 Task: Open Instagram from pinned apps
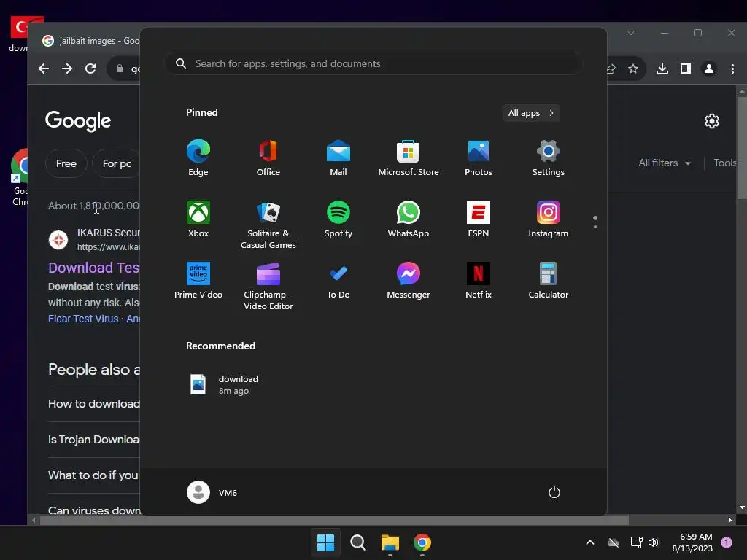click(549, 219)
